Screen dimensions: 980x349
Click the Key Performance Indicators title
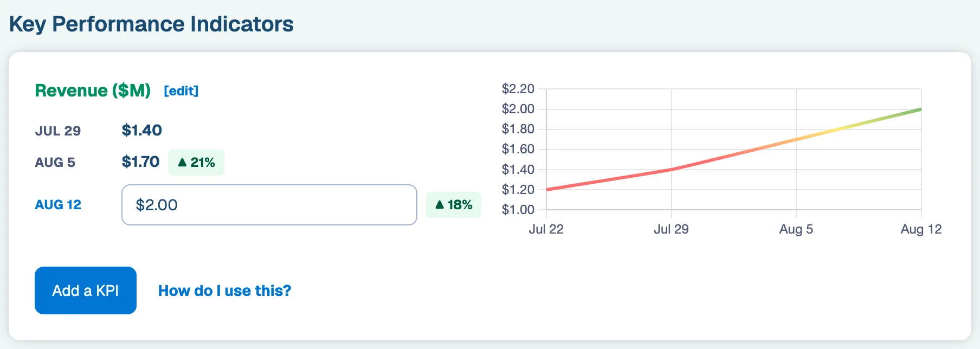click(151, 24)
